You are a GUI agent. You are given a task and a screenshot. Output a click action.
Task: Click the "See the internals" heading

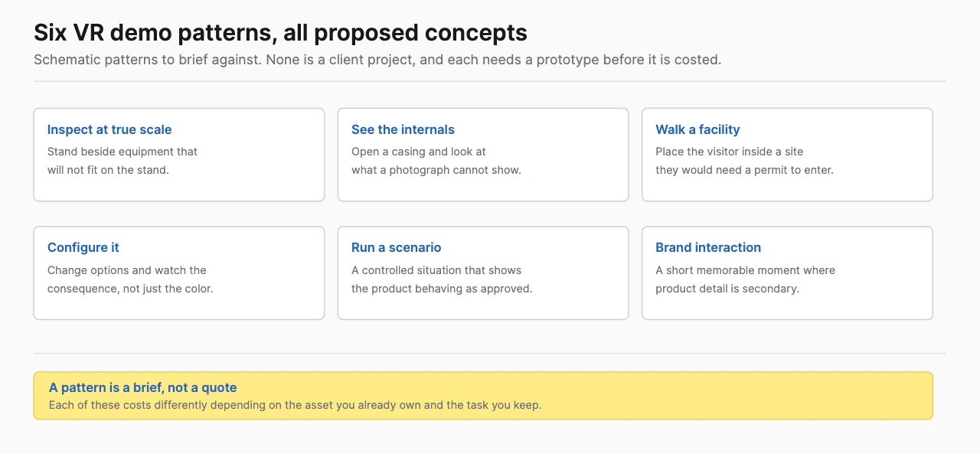pos(403,129)
